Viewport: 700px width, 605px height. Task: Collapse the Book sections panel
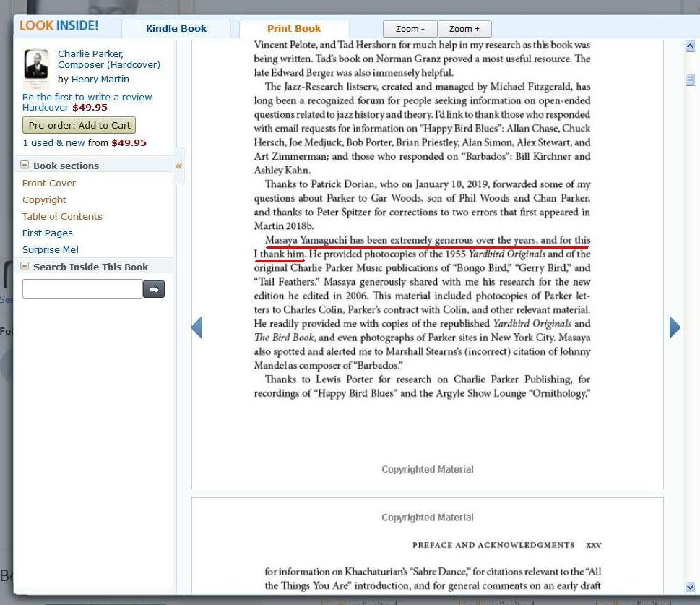25,165
